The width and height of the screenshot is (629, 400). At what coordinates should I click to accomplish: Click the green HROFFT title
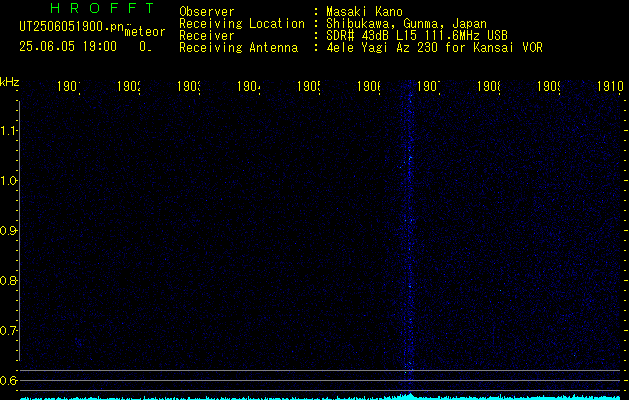pyautogui.click(x=102, y=8)
